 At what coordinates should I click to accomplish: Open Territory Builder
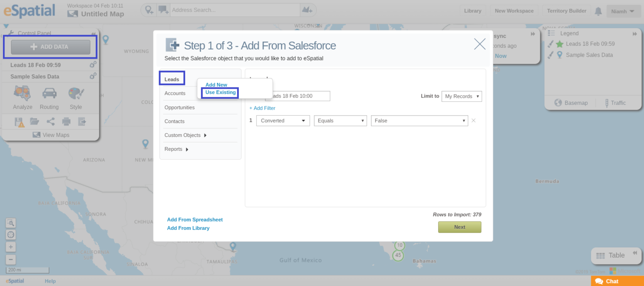tap(567, 11)
